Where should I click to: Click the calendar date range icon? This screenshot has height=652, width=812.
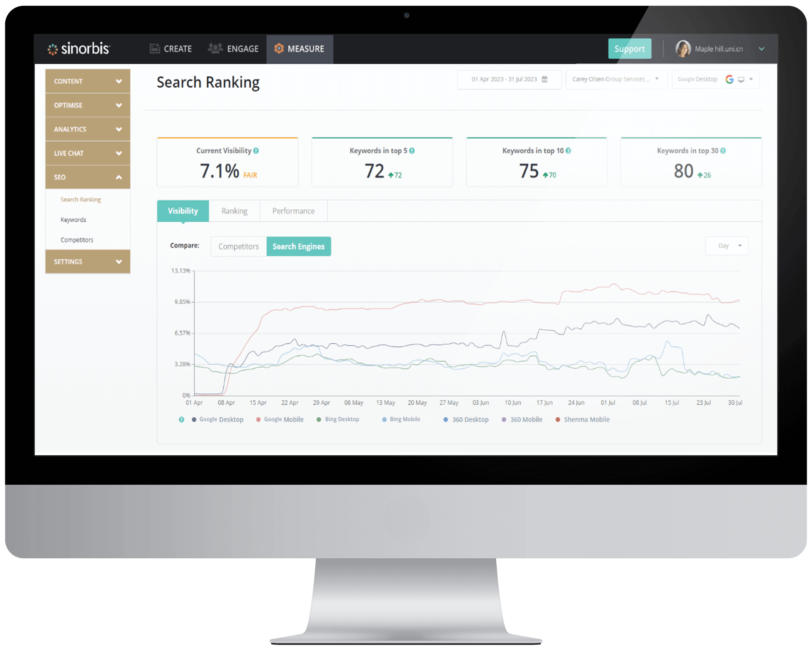point(545,80)
